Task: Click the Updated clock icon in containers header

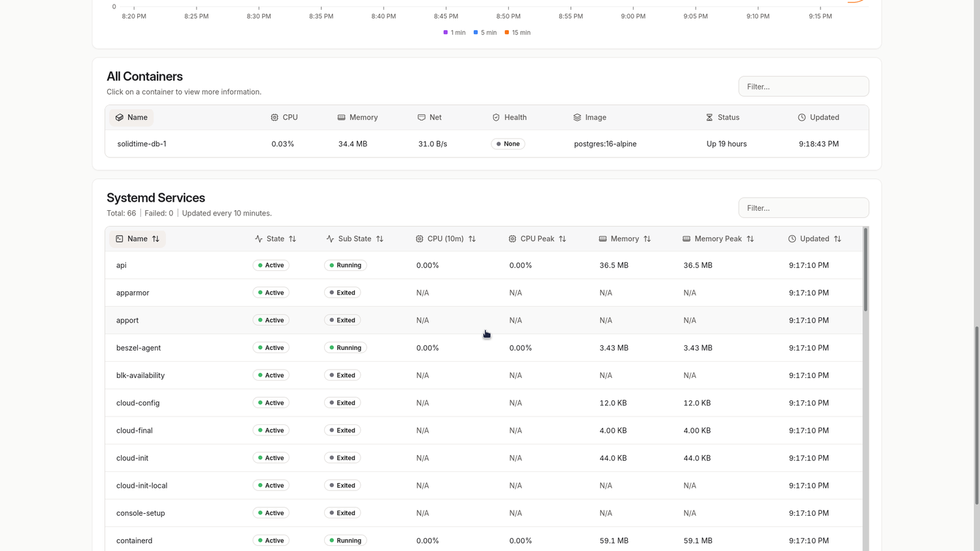Action: [802, 118]
